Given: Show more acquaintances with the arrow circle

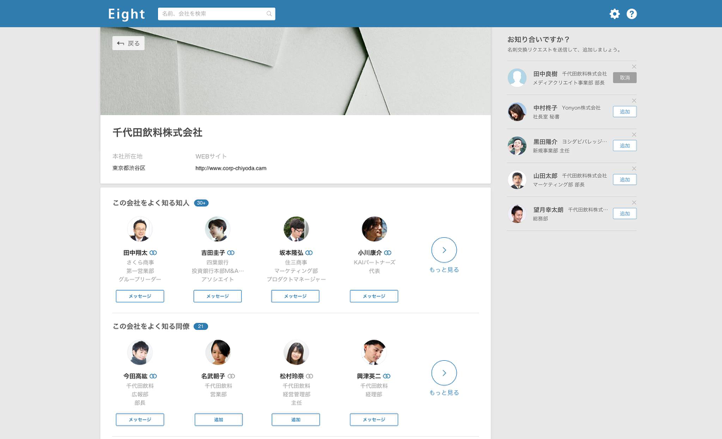Looking at the screenshot, I should [444, 250].
